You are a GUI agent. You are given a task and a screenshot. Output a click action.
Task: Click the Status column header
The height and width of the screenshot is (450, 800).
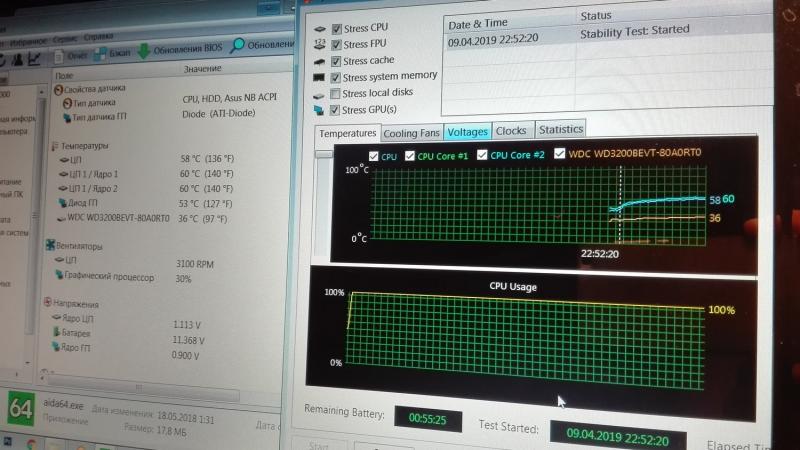(x=595, y=16)
